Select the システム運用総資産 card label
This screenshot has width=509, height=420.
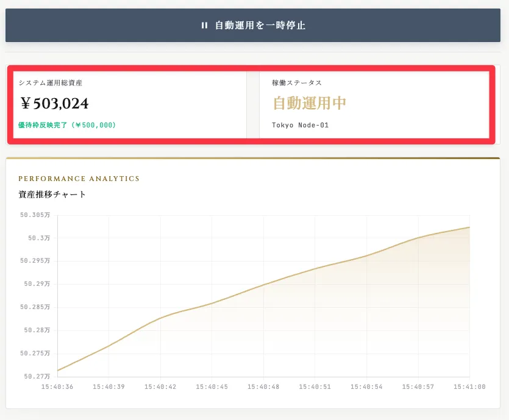[x=51, y=83]
